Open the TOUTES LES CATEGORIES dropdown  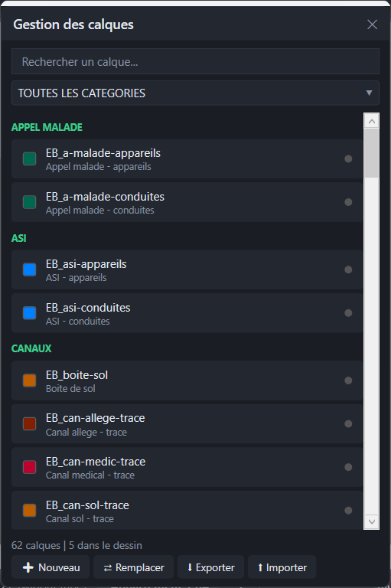coord(195,93)
